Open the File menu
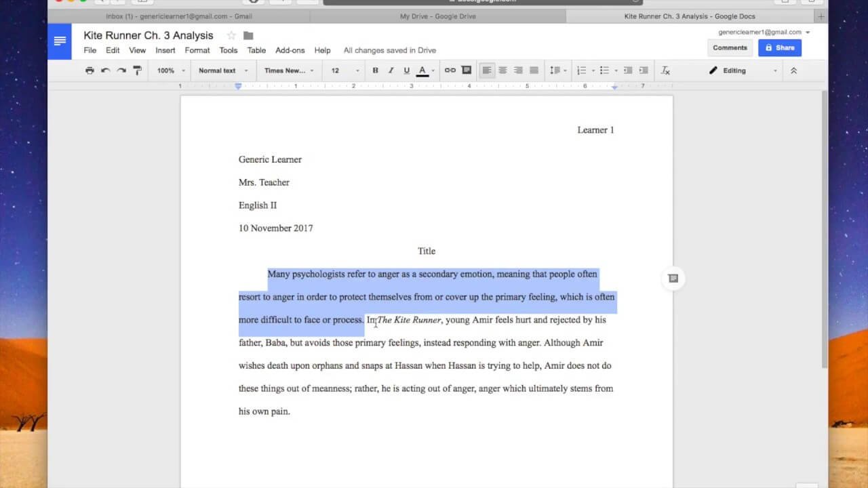Screen dimensions: 868x488 coord(90,50)
